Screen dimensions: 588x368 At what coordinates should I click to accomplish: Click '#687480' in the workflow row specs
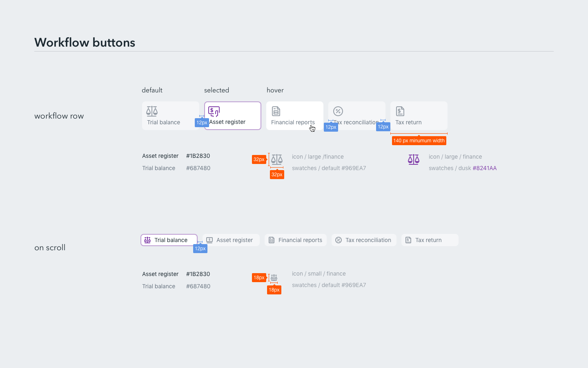[x=198, y=168]
